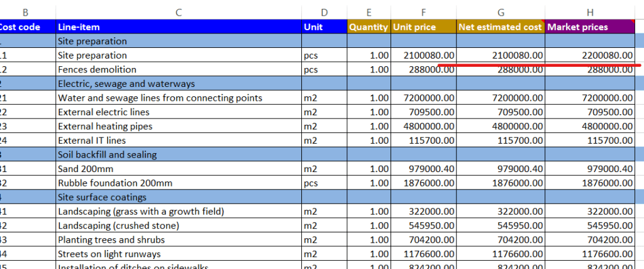Select the "Rubble foundation 200mm" cell
Viewport: 644px width, 269px height.
tap(178, 183)
